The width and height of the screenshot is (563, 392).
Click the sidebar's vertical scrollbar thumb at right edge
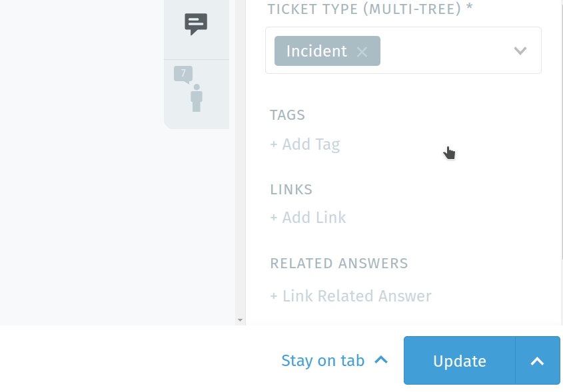562,129
